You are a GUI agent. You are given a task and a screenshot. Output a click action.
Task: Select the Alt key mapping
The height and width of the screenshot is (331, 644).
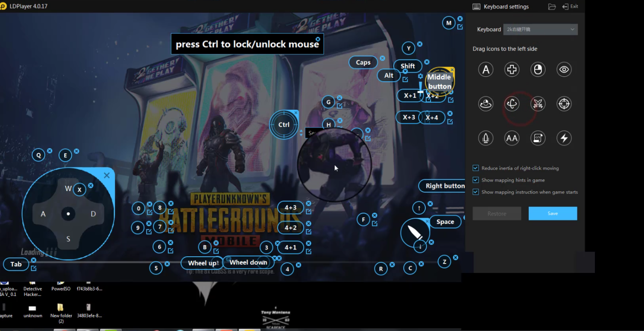pyautogui.click(x=389, y=76)
